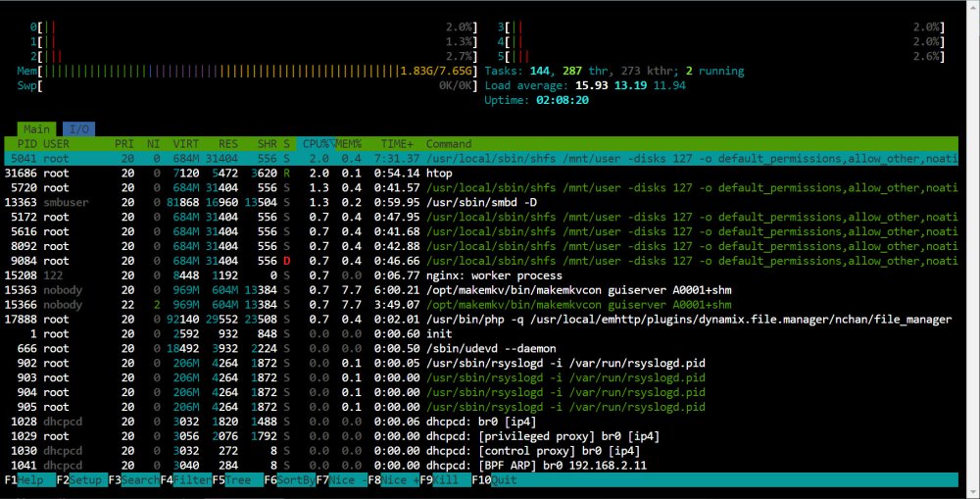This screenshot has width=980, height=499.
Task: Sort by the CPU% column header
Action: pos(316,144)
